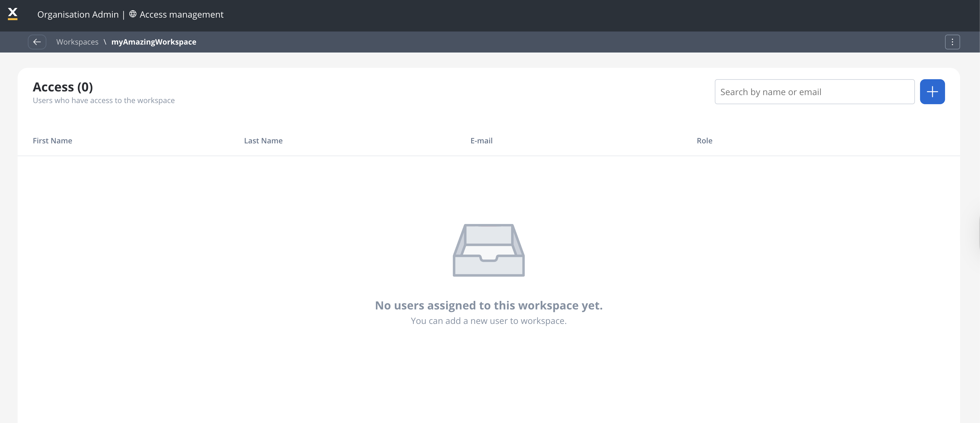Focus the Search by name or email field
This screenshot has width=980, height=423.
(x=814, y=92)
